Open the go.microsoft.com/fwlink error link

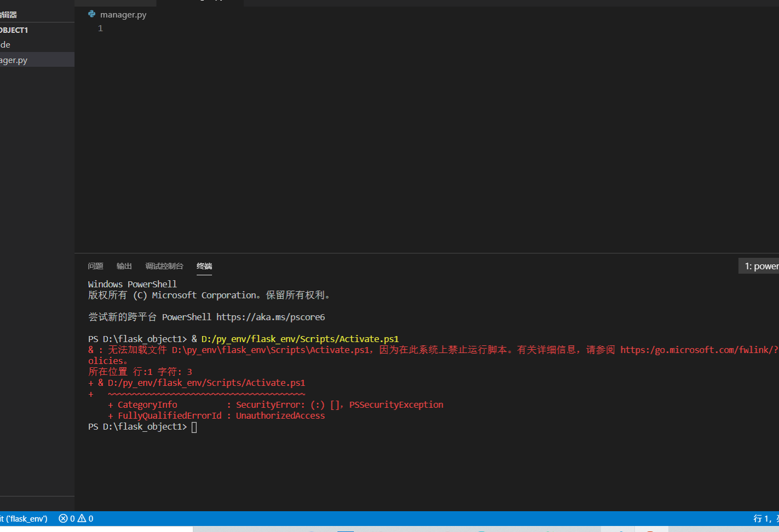(699, 350)
